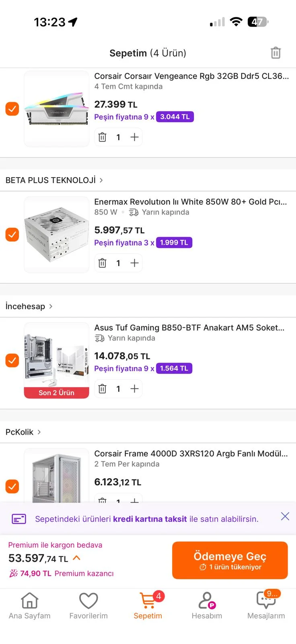
Task: Open Mesajlarım chat icon
Action: point(266,601)
